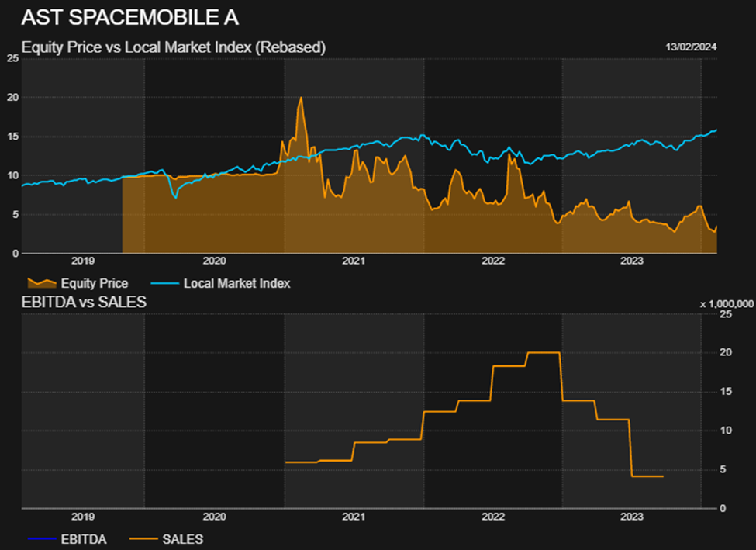Click 2023 on the equity price chart axis
This screenshot has height=550, width=756.
point(632,261)
